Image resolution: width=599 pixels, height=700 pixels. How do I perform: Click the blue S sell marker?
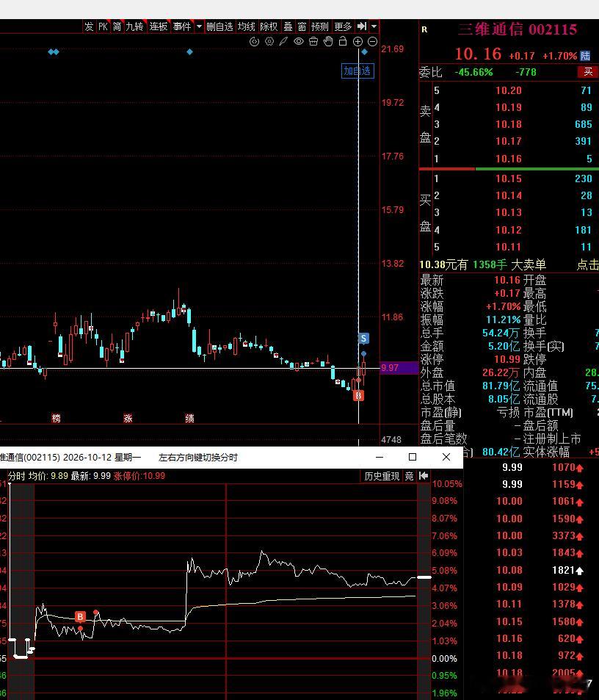363,339
